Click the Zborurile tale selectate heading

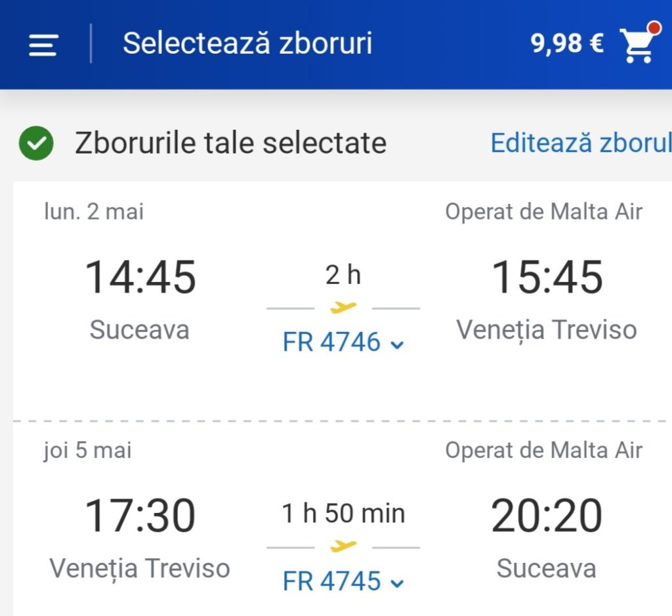[x=230, y=144]
